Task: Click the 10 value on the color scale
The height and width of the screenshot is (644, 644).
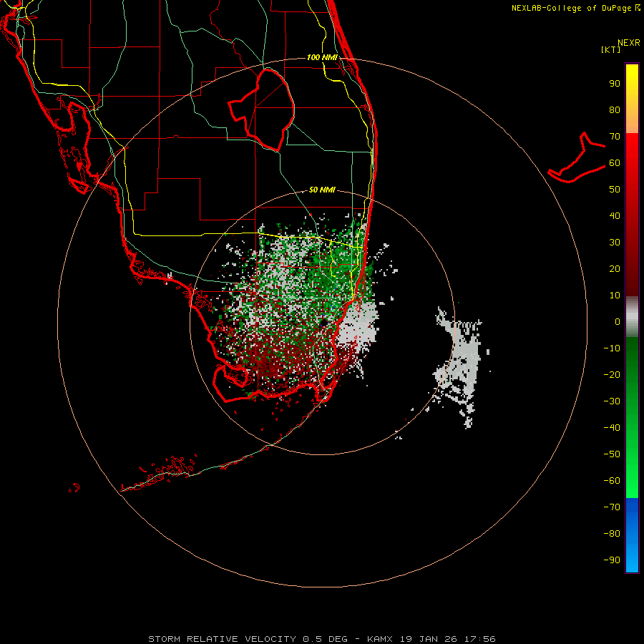Action: [x=615, y=296]
